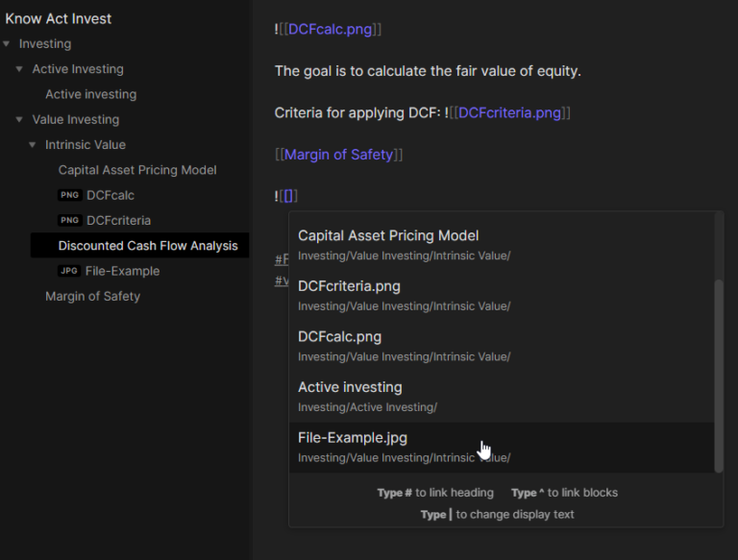Click the DCFcalc.png embed link
The height and width of the screenshot is (560, 738).
331,30
